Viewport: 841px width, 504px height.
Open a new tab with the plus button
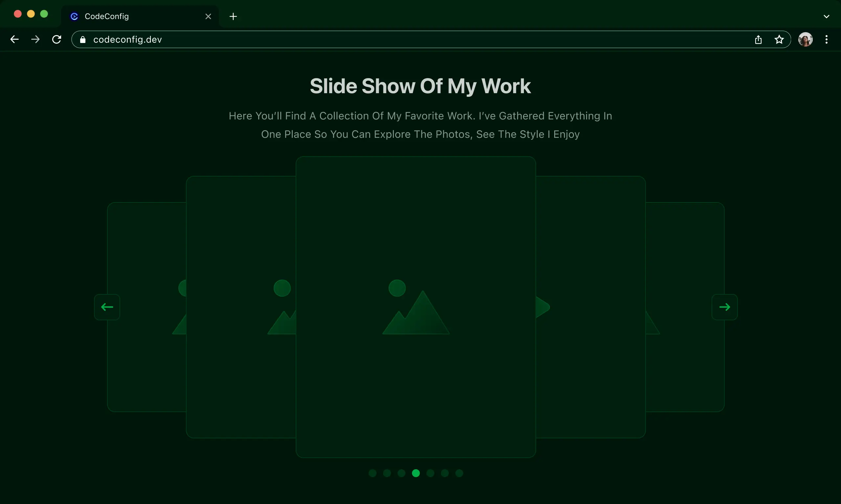pyautogui.click(x=233, y=16)
